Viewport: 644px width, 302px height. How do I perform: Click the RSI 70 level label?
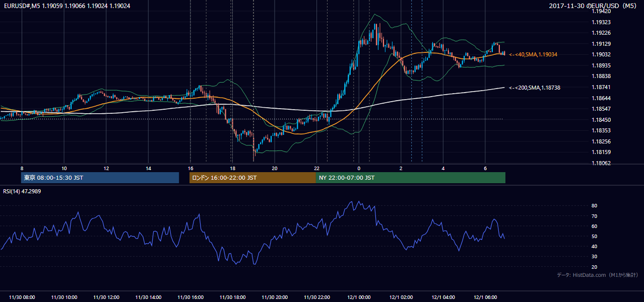(595, 216)
